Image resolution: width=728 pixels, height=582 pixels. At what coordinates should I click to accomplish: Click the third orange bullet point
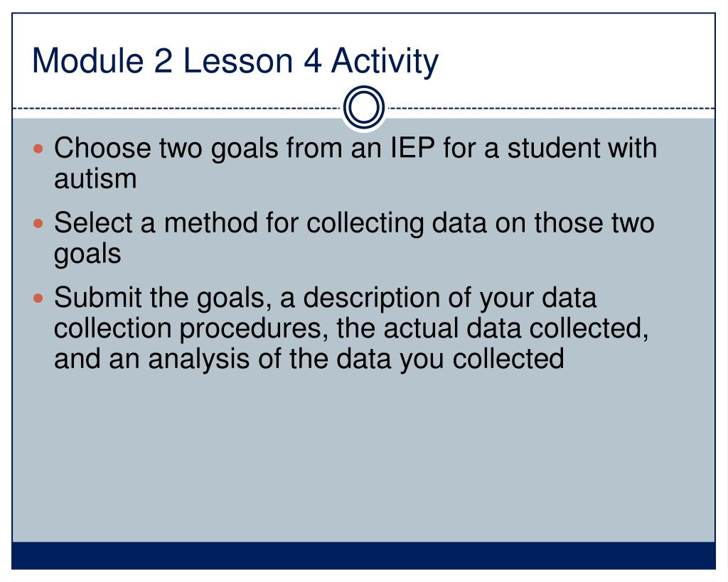coord(38,298)
